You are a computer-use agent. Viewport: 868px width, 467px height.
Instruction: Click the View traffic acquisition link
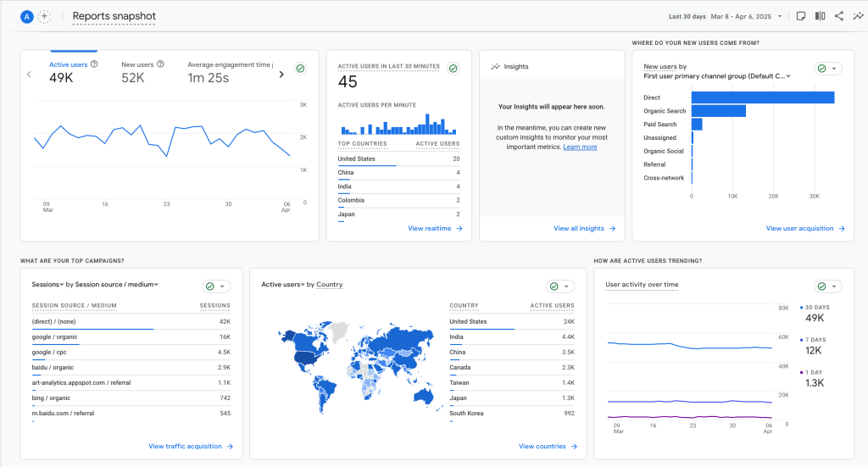click(190, 447)
